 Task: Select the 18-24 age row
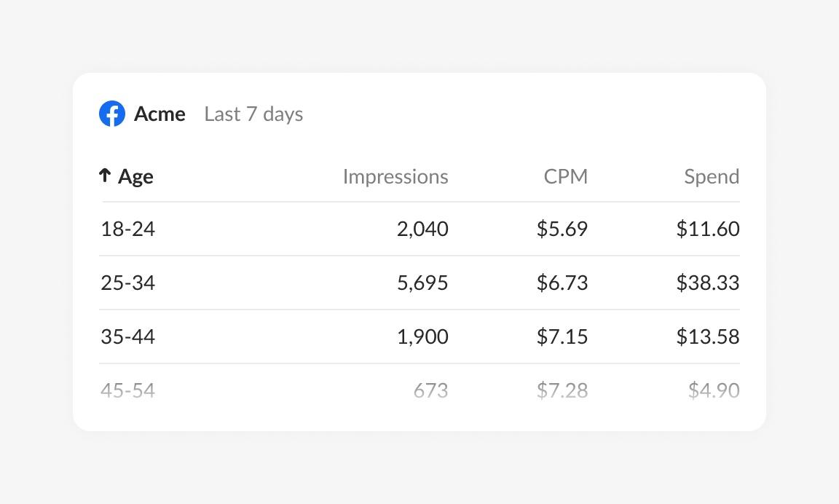point(419,229)
